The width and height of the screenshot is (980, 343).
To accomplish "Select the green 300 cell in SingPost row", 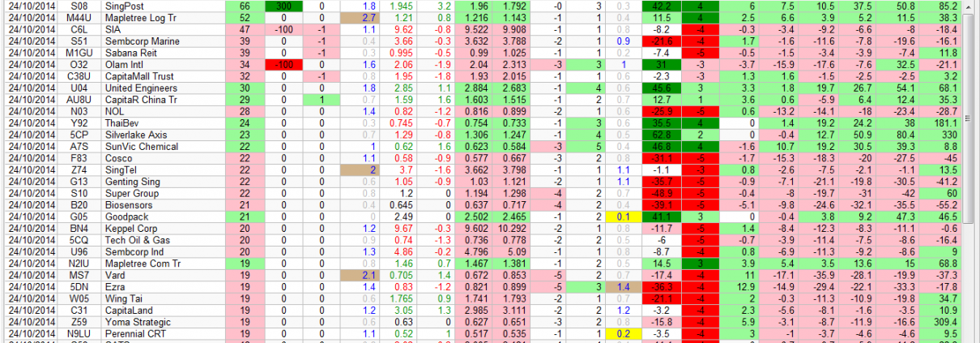I will click(x=283, y=6).
